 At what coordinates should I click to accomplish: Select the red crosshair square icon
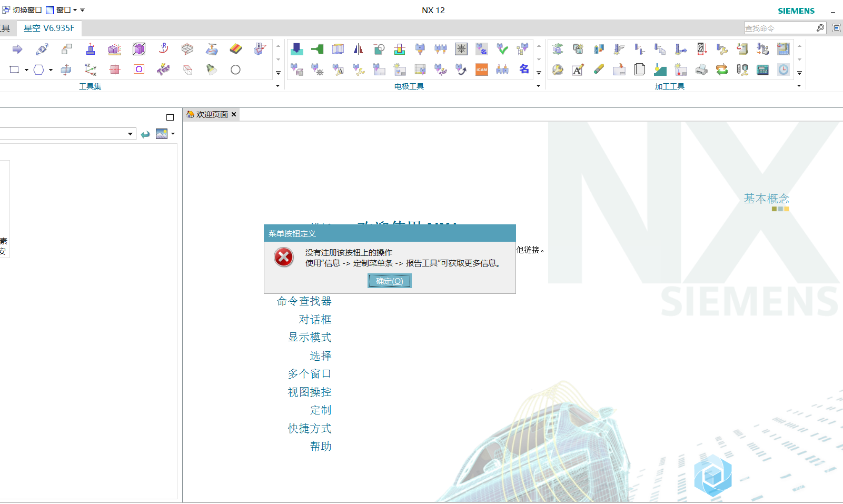[x=115, y=70]
